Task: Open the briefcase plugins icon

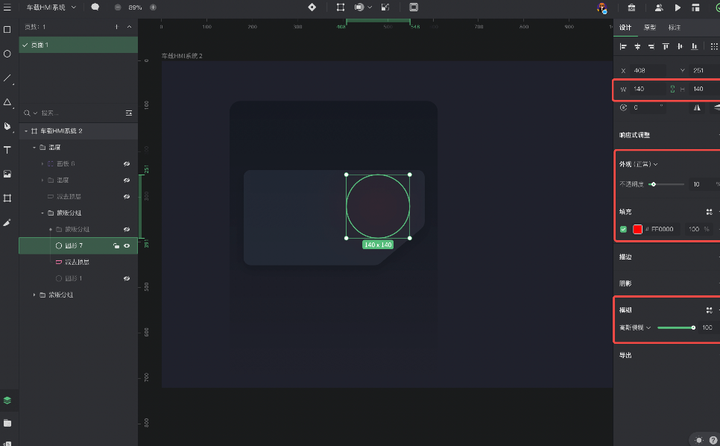Action: pyautogui.click(x=631, y=8)
